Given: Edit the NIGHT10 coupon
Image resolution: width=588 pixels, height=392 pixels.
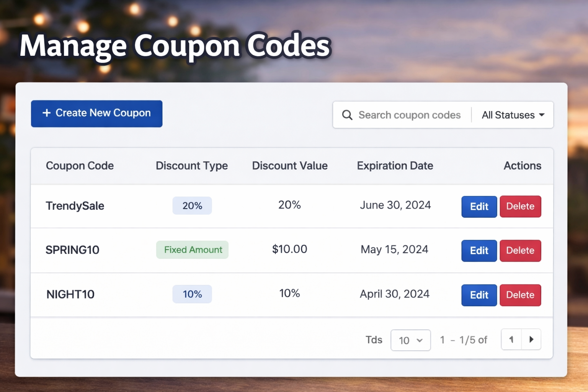Looking at the screenshot, I should [479, 295].
